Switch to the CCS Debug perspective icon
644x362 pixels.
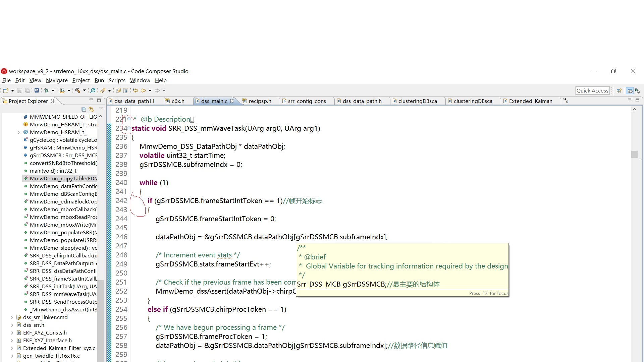click(x=637, y=90)
